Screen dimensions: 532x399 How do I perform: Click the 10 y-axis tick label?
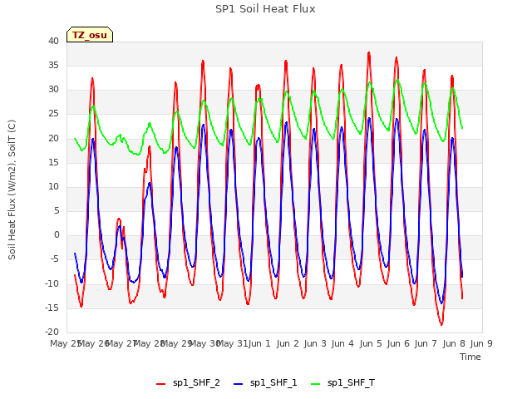tap(53, 186)
